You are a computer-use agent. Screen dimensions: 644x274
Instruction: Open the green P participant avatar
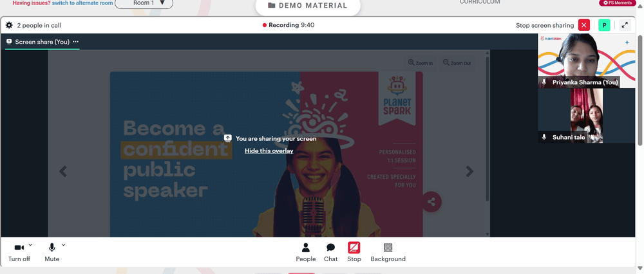click(x=604, y=25)
